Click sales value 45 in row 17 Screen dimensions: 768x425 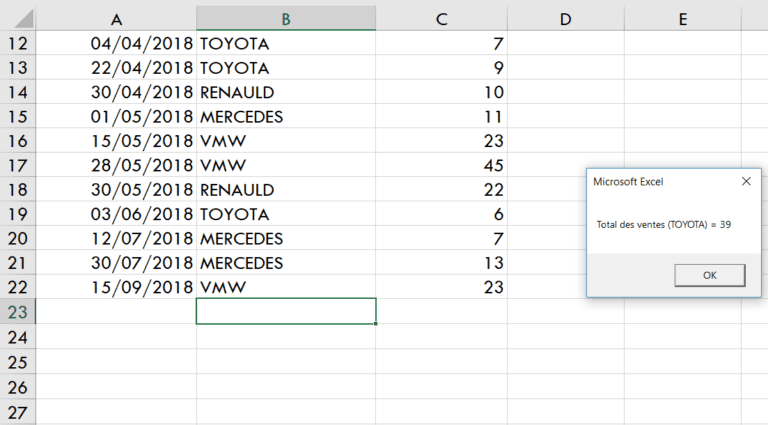pos(441,165)
